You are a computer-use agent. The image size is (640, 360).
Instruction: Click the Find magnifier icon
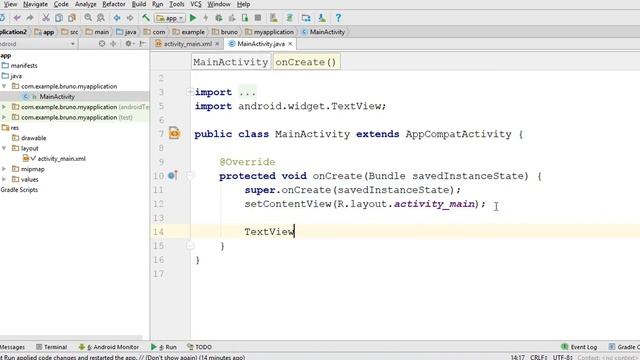[88, 18]
